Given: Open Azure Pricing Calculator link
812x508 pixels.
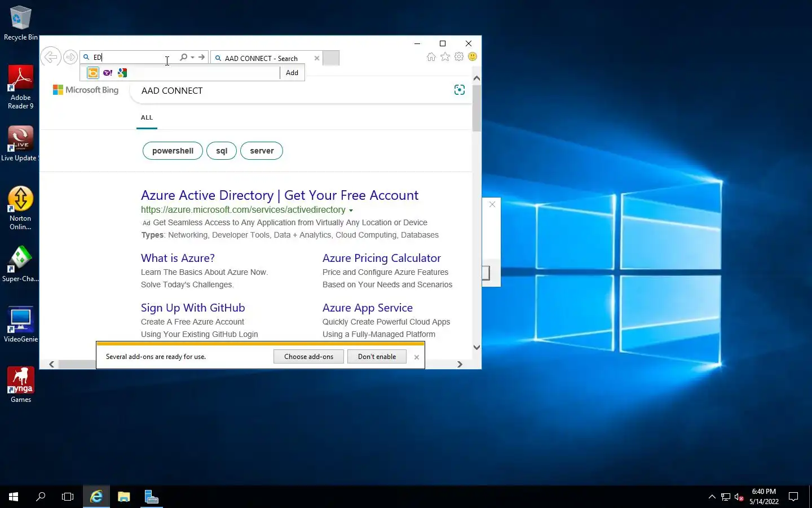Looking at the screenshot, I should (x=382, y=258).
